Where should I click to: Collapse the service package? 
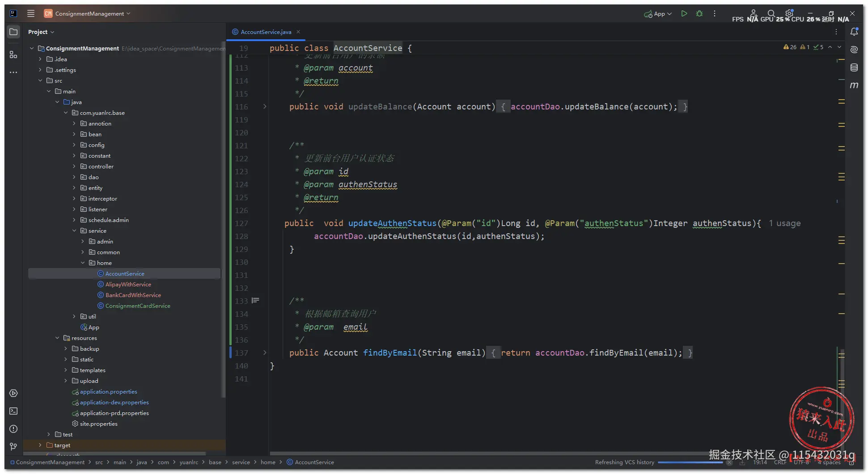74,231
